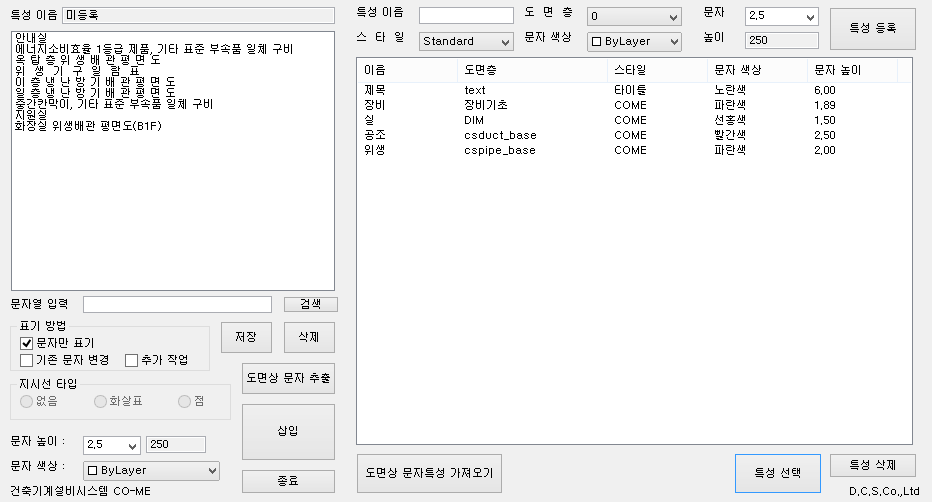This screenshot has height=502, width=932.
Task: Click the 특성 등록 button
Action: pos(872,29)
